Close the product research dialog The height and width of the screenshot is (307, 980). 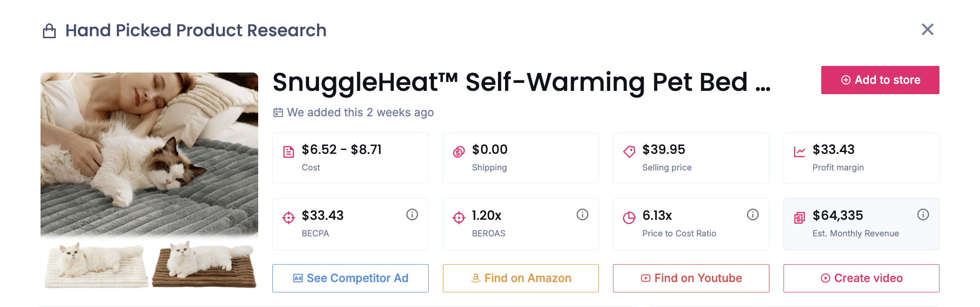[x=927, y=30]
